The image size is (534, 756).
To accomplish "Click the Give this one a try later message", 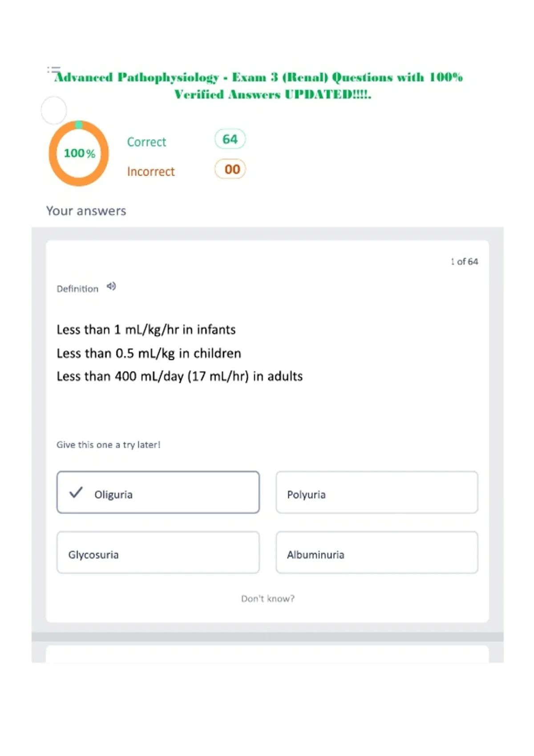I will [x=109, y=445].
